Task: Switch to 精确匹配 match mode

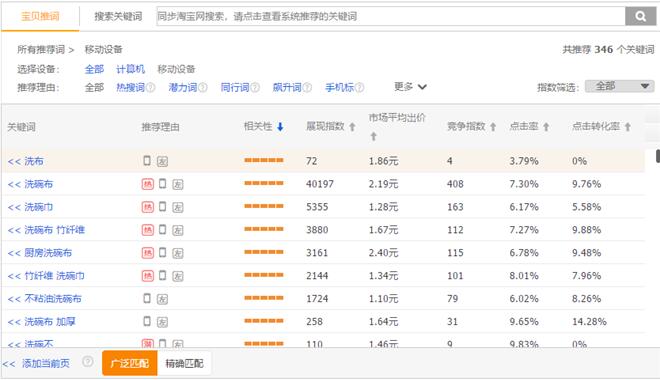Action: point(184,363)
